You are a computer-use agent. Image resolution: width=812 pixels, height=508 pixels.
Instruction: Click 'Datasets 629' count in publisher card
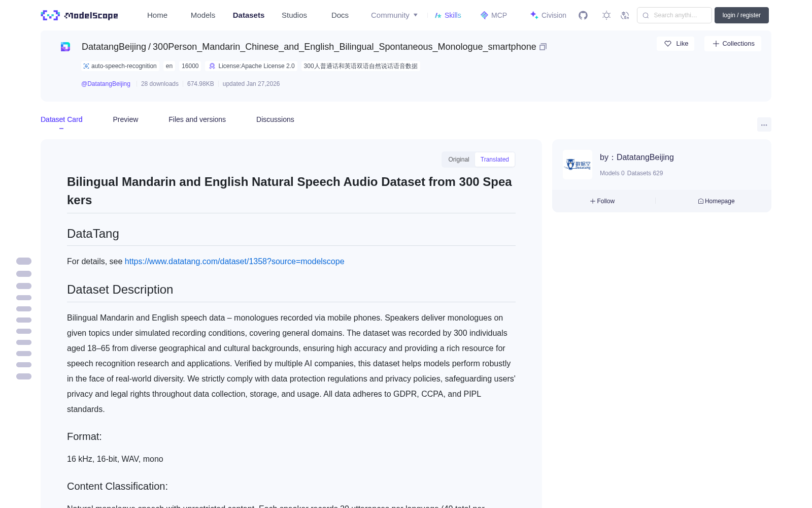[645, 173]
